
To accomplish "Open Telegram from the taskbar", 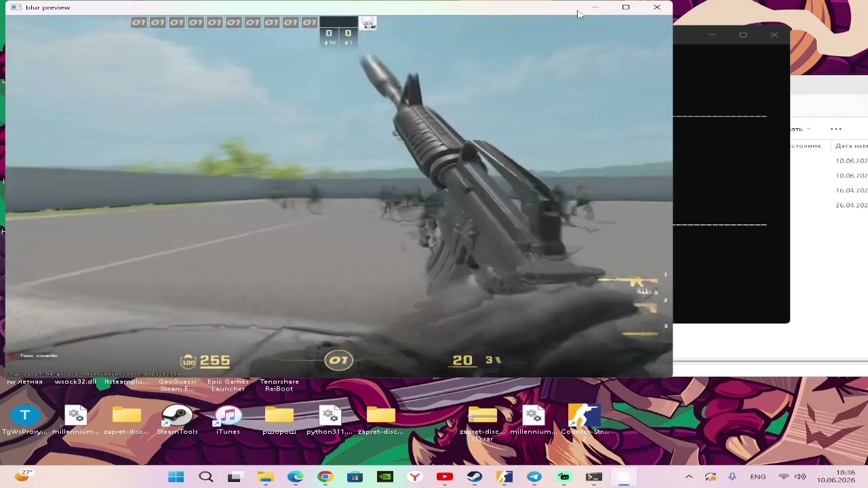I will point(534,477).
